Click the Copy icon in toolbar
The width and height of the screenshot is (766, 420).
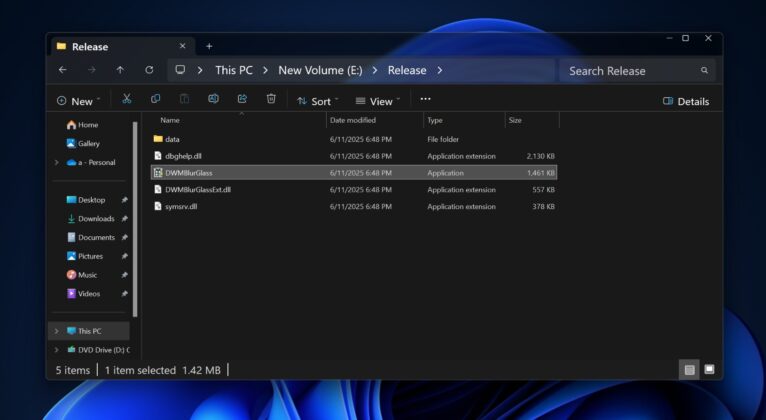[155, 99]
